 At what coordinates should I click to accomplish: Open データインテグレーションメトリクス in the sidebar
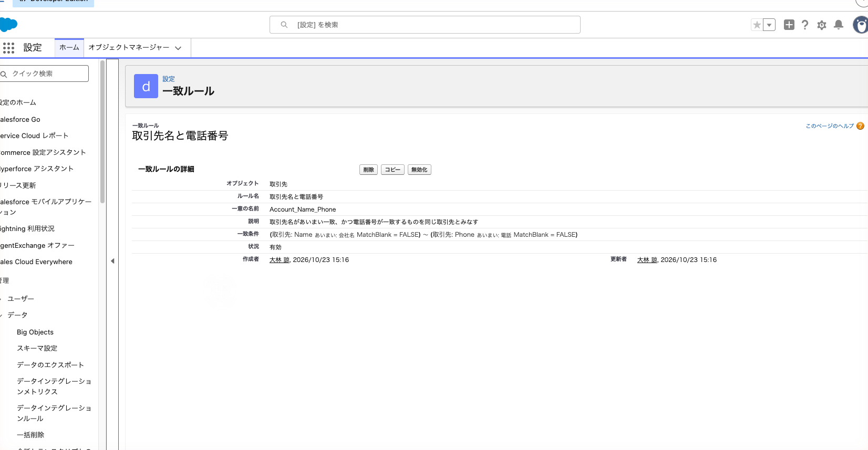click(54, 386)
